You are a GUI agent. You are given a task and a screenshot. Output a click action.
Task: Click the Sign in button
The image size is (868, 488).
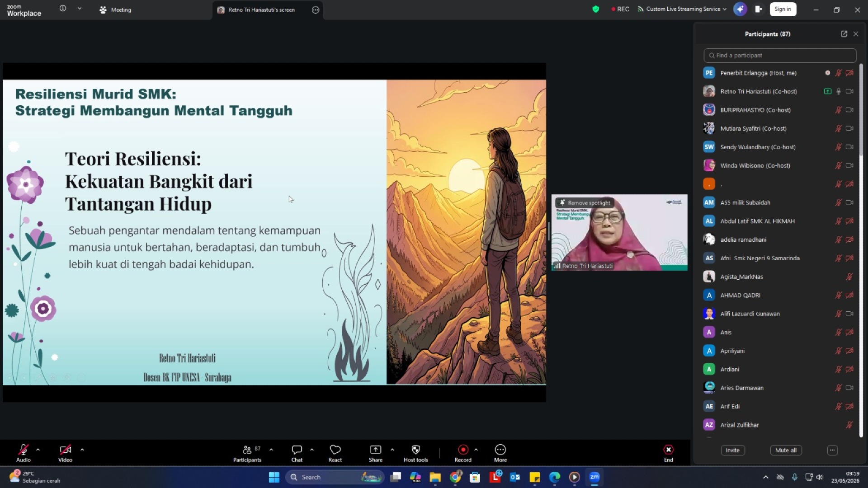coord(783,9)
